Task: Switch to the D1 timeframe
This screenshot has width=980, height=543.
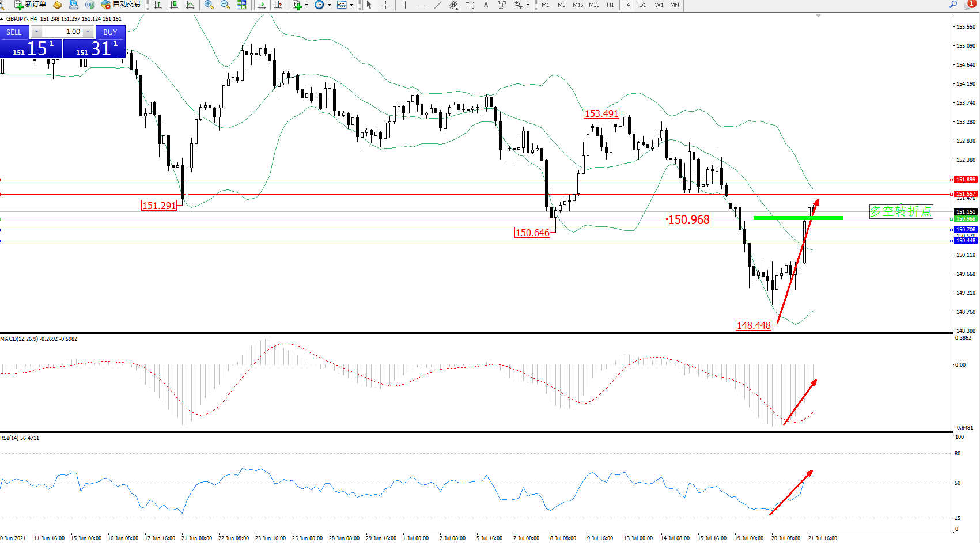Action: (642, 5)
